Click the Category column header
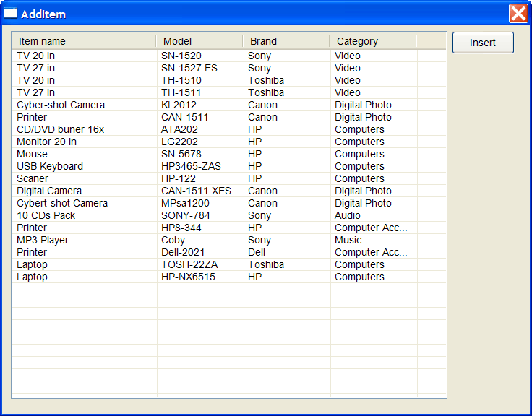 [x=373, y=41]
